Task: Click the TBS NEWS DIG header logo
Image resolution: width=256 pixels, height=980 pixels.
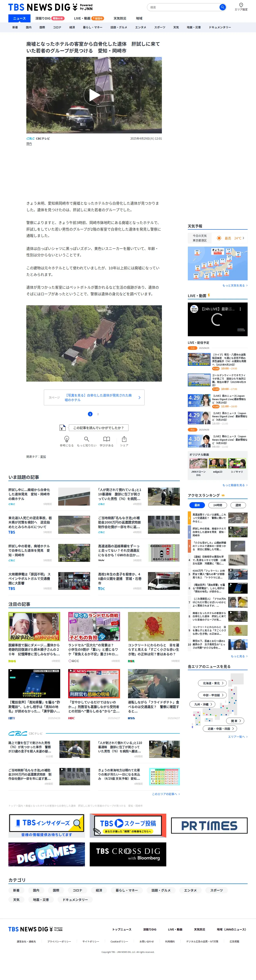Action: (x=50, y=7)
